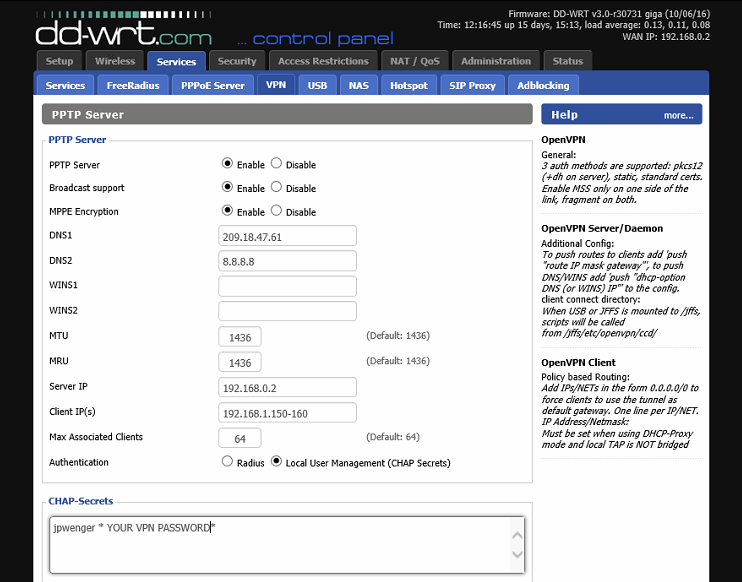Disable the PPTP Server radio
742x582 pixels.
pyautogui.click(x=276, y=163)
